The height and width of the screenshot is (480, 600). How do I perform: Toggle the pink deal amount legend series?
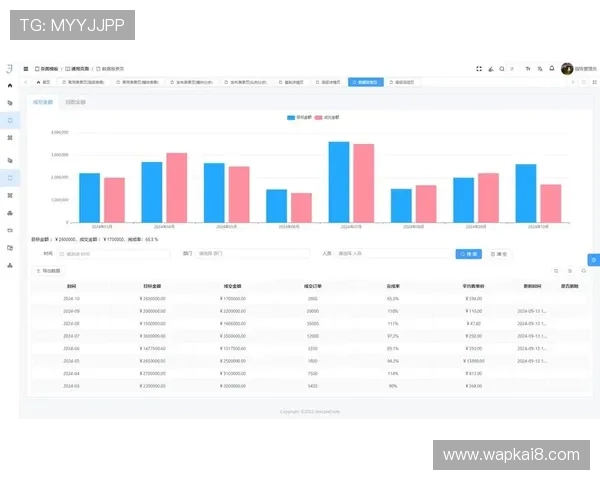click(327, 117)
